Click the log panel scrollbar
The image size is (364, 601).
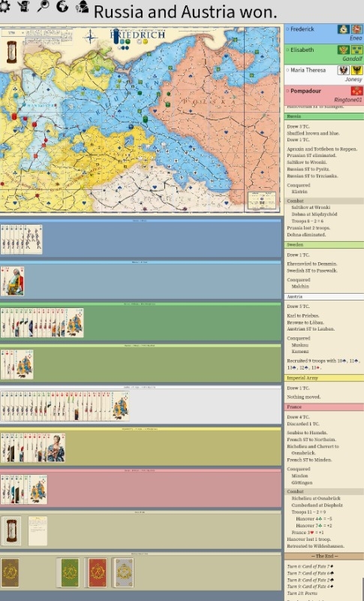point(362,588)
